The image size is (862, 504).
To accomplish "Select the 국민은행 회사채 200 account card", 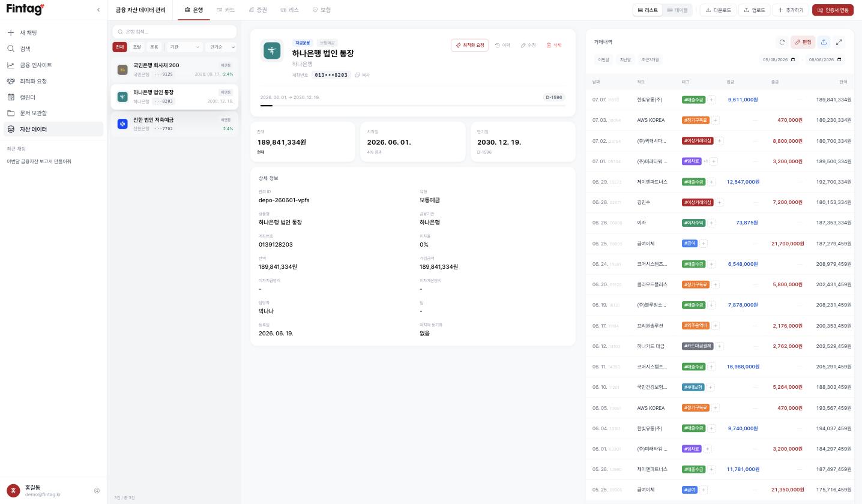I will (175, 70).
